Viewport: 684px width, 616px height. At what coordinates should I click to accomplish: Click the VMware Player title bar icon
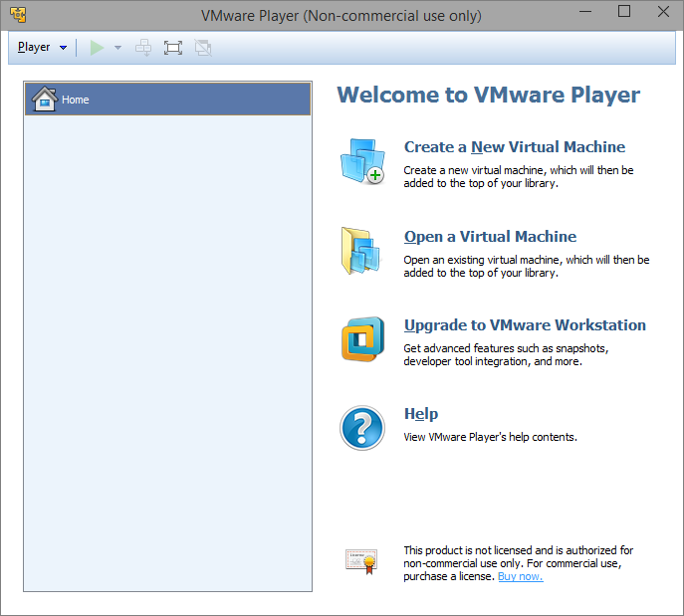18,15
